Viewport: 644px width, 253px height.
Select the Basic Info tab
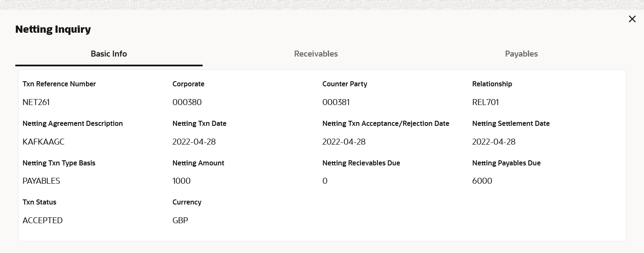[x=109, y=54]
